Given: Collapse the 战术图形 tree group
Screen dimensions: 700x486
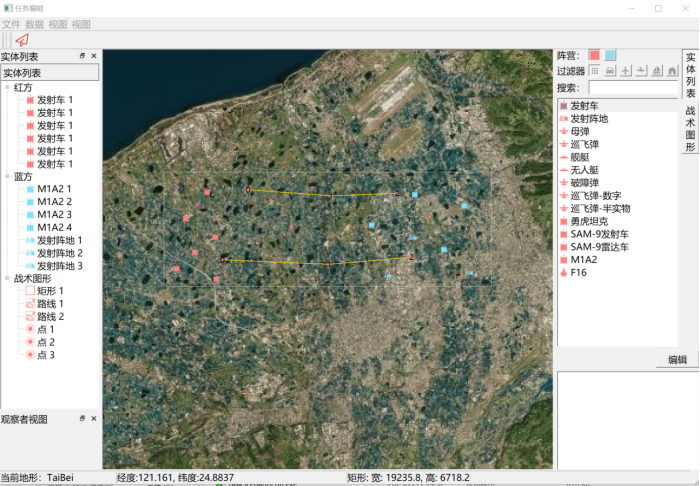Looking at the screenshot, I should 8,278.
